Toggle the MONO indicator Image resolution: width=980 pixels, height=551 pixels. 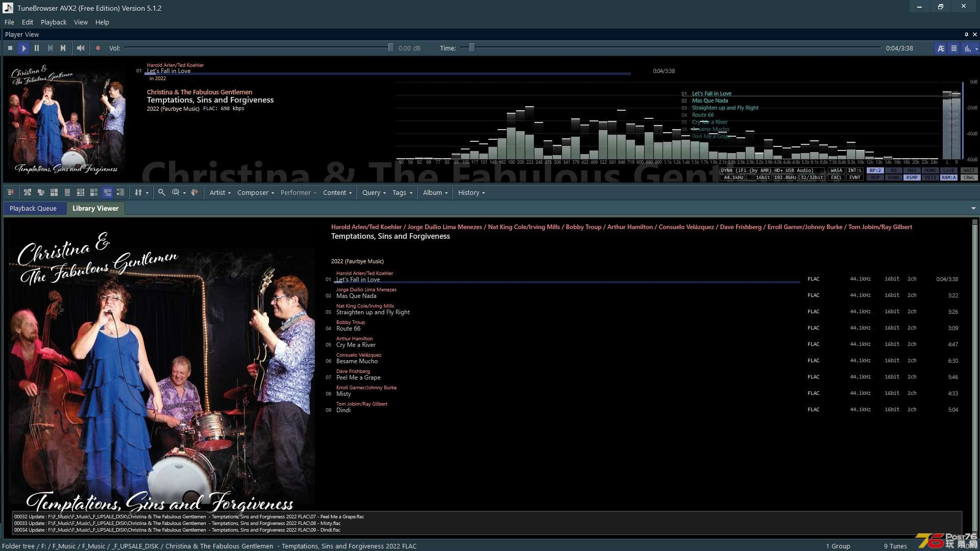[930, 170]
